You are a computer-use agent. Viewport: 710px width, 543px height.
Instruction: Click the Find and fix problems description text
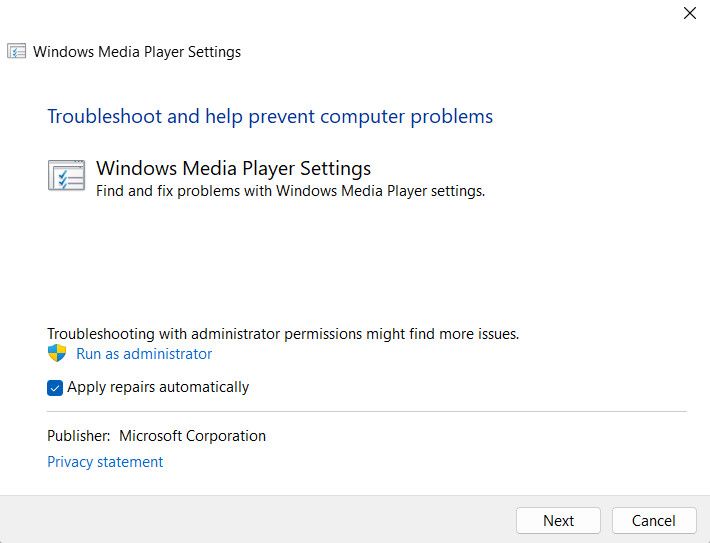point(290,191)
